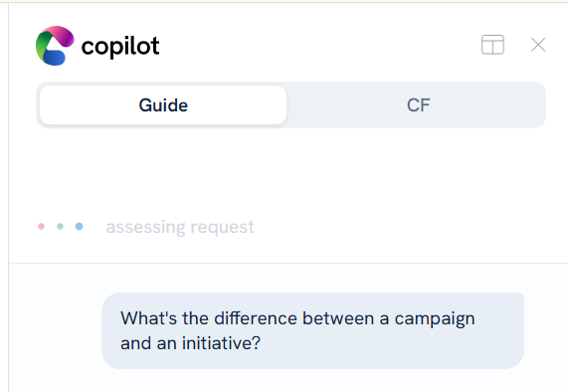Switch to the CF tab
Screen dimensions: 568x392
[418, 105]
